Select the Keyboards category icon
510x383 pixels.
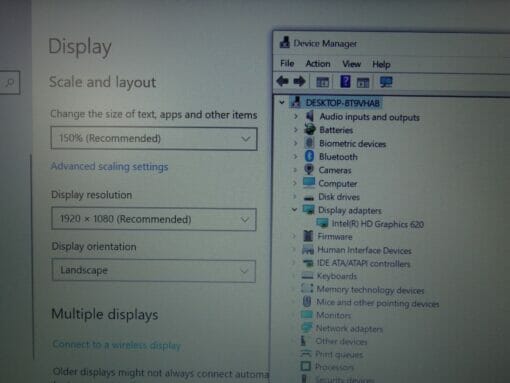point(307,276)
